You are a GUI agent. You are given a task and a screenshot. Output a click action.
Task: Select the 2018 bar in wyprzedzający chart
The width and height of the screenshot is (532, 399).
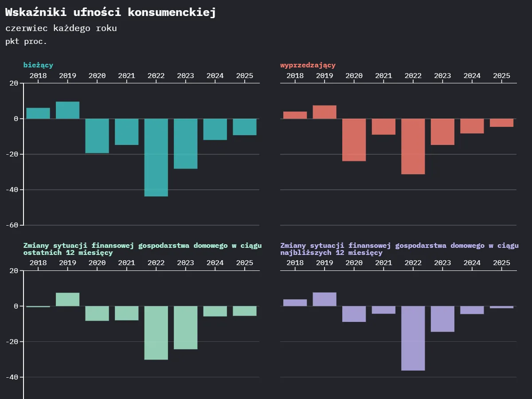tap(295, 115)
